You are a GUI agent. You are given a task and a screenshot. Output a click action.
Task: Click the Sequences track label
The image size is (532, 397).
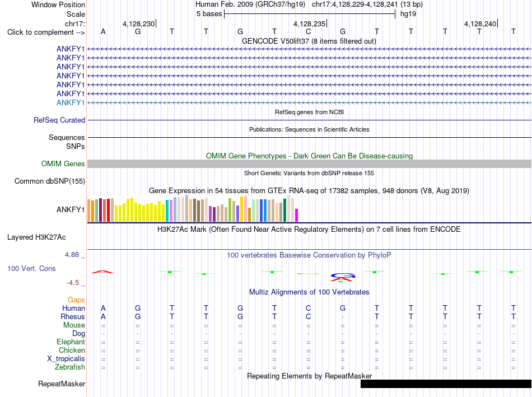point(67,137)
